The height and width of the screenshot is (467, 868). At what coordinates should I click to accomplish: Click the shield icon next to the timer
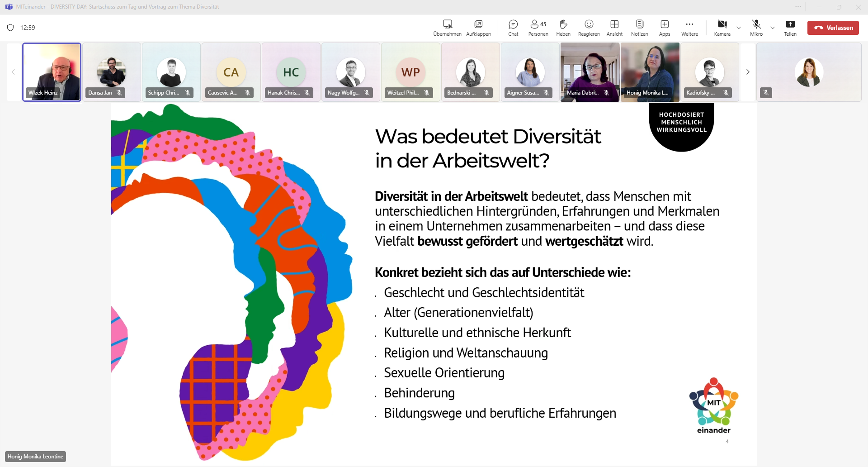pos(10,28)
